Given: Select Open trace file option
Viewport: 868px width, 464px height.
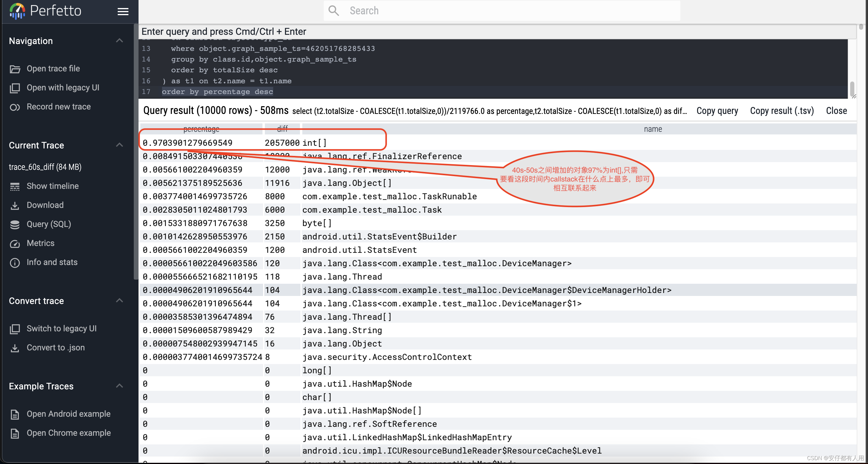Looking at the screenshot, I should [x=53, y=68].
